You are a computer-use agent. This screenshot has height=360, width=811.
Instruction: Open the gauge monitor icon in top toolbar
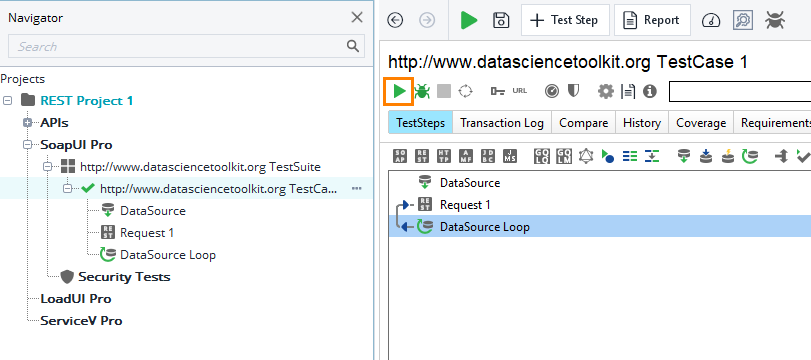click(711, 20)
